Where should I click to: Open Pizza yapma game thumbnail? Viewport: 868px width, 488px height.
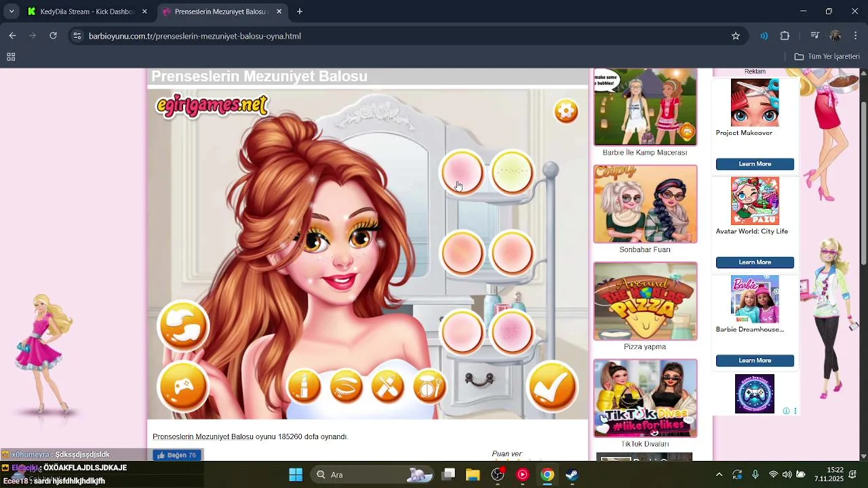tap(645, 301)
